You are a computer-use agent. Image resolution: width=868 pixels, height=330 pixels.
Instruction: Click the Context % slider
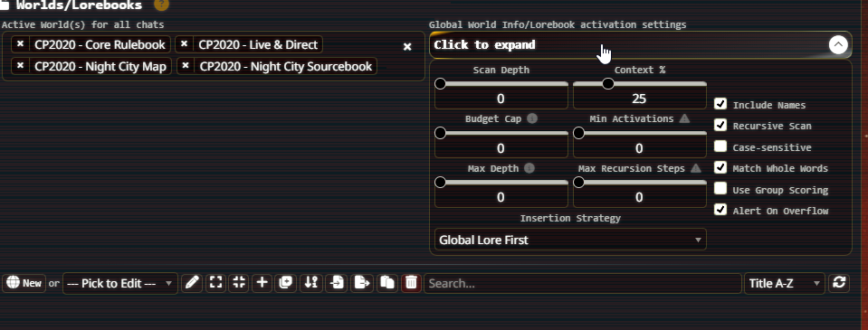(x=639, y=84)
